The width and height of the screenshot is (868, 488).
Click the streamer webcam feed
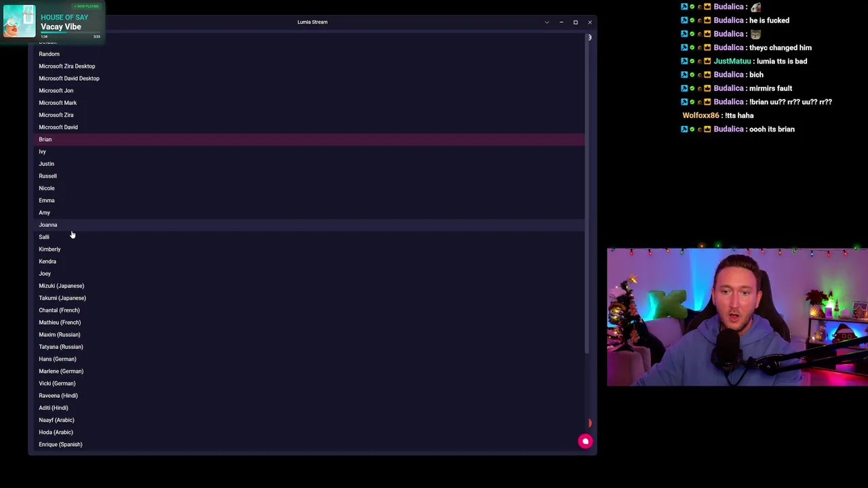coord(737,317)
